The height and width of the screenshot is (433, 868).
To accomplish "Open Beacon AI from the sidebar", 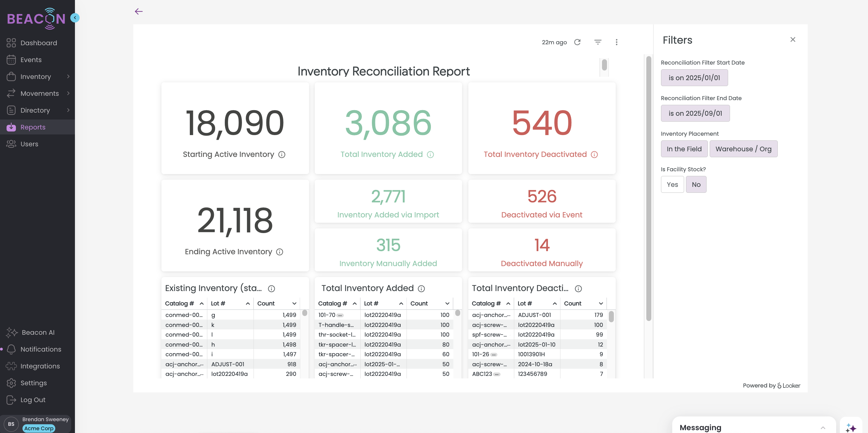I will coord(38,332).
